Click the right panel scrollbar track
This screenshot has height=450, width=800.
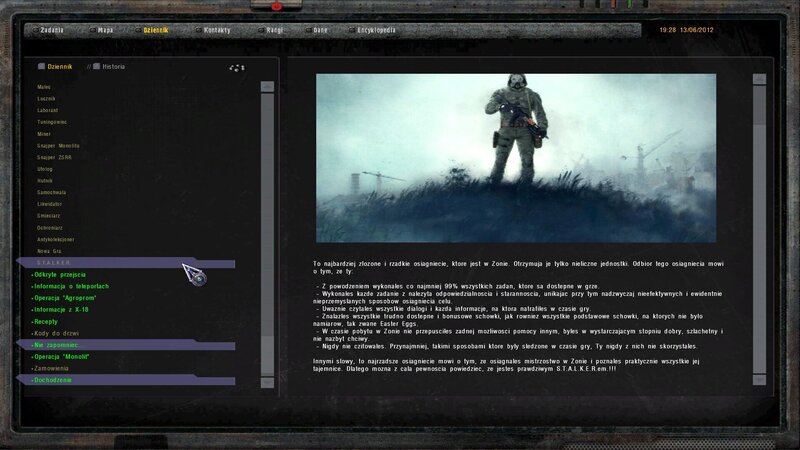[x=759, y=230]
